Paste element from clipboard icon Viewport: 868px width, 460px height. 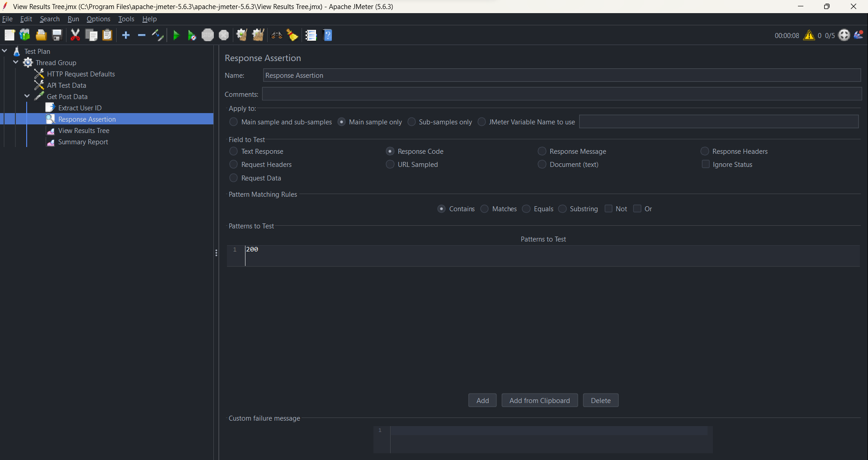point(107,35)
